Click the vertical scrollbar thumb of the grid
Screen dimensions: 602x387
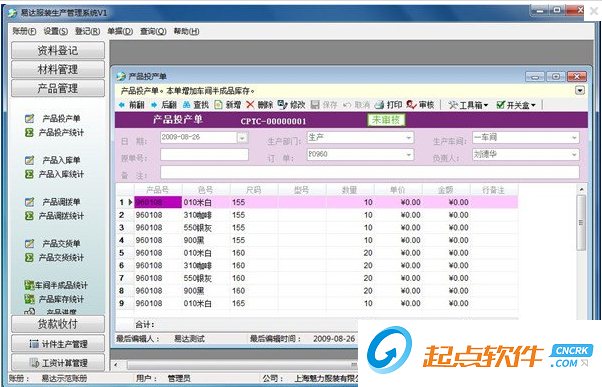(581, 223)
